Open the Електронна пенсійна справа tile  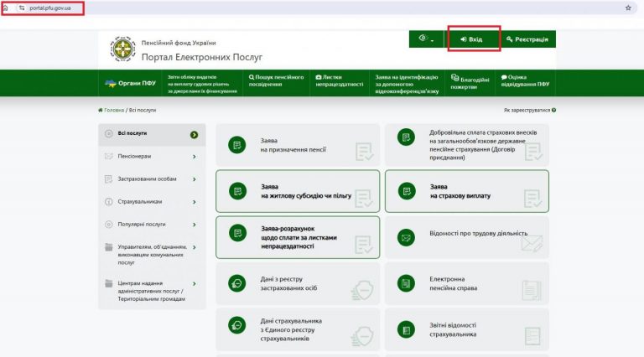[x=466, y=284]
